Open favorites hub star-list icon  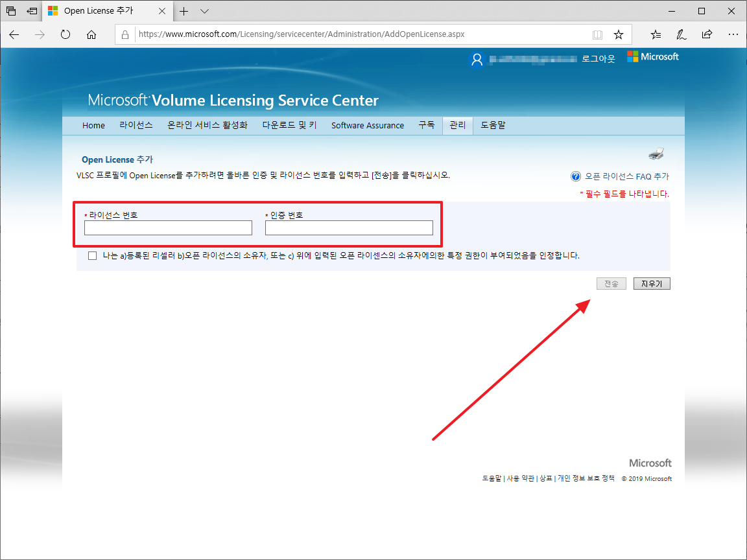click(656, 34)
